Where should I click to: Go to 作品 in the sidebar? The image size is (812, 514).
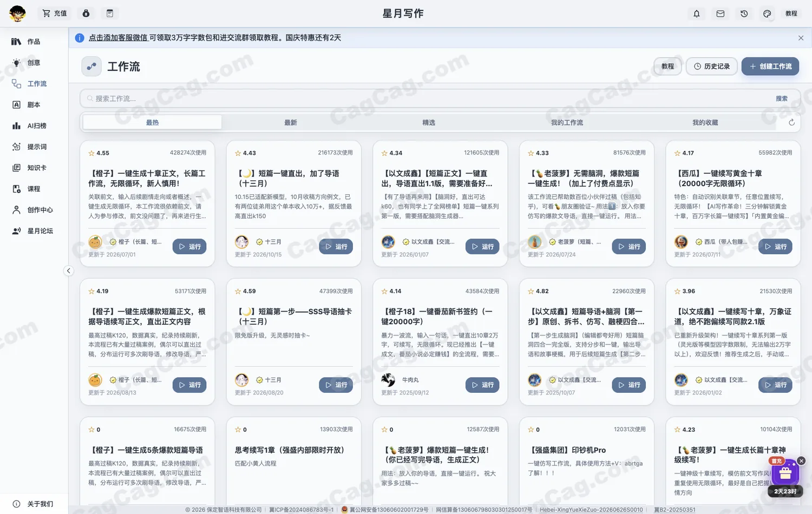tap(34, 42)
